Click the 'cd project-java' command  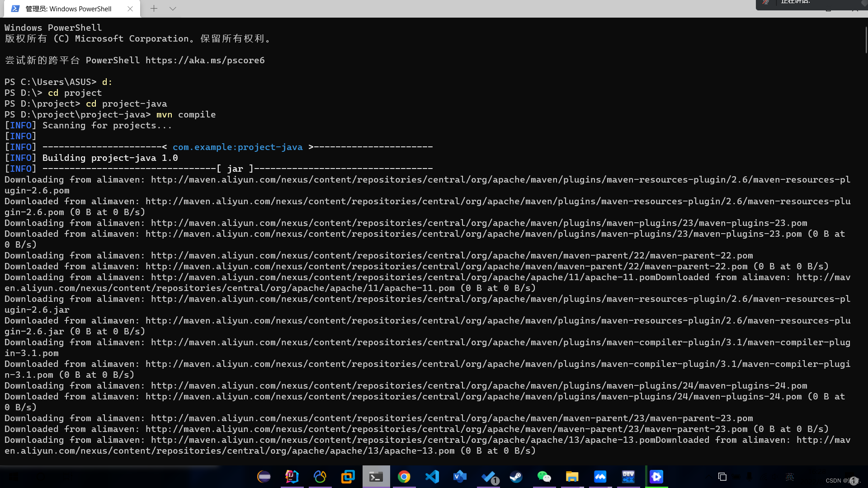pyautogui.click(x=127, y=103)
